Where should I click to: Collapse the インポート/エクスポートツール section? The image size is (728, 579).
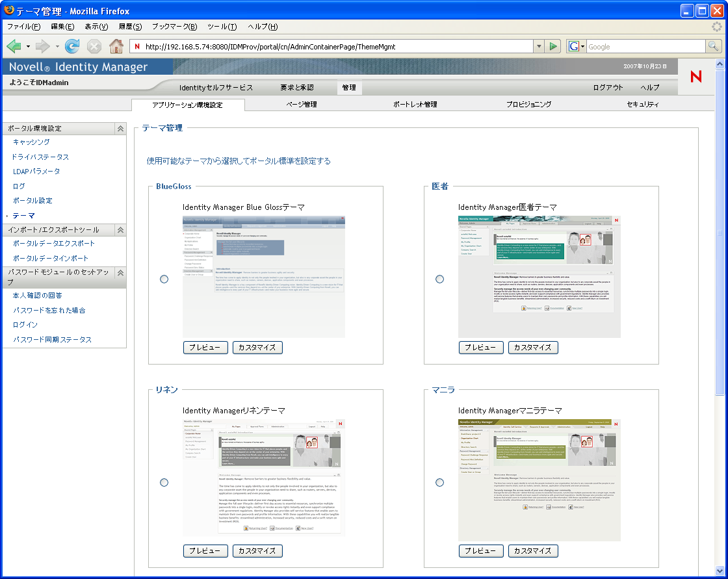point(120,230)
